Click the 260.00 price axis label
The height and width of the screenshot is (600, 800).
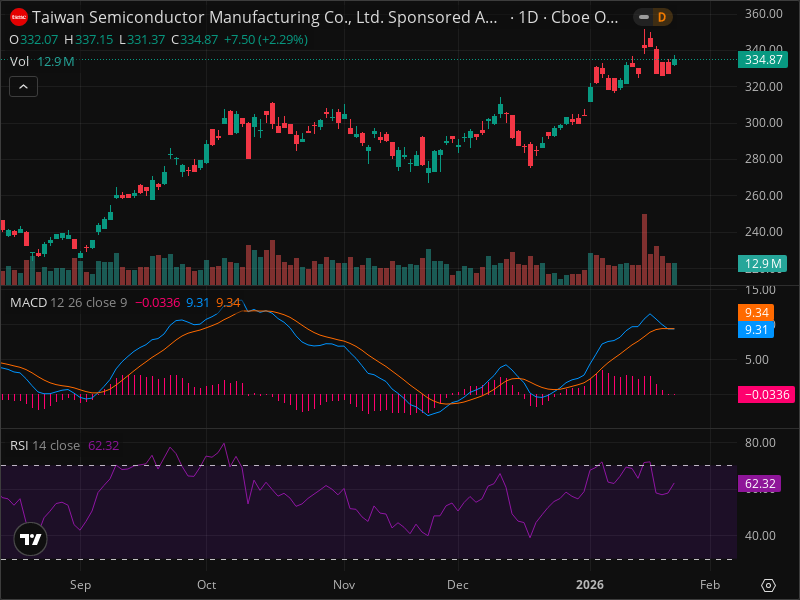763,196
